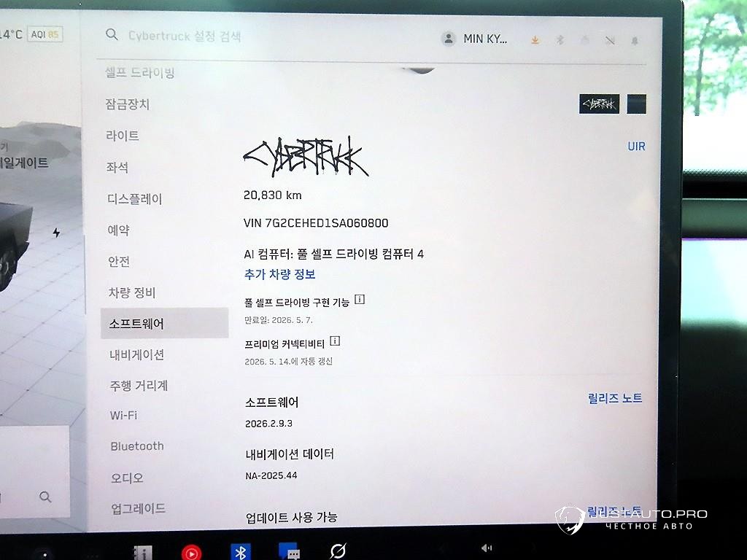Tap info icon beside 프리미엄 커넥티비티

pyautogui.click(x=335, y=341)
